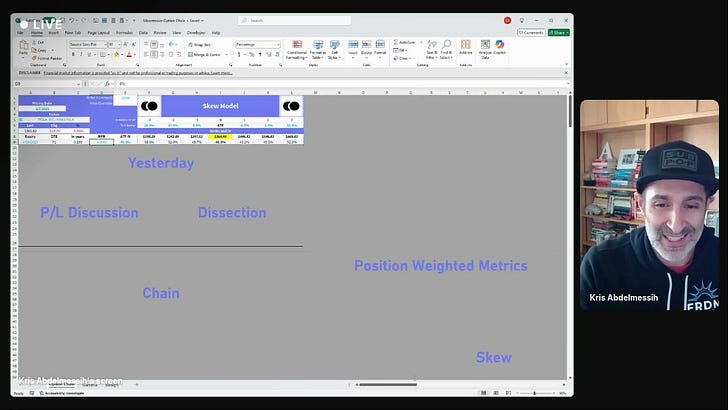Switch to Page Layout view in status bar
The height and width of the screenshot is (410, 728).
(496, 393)
